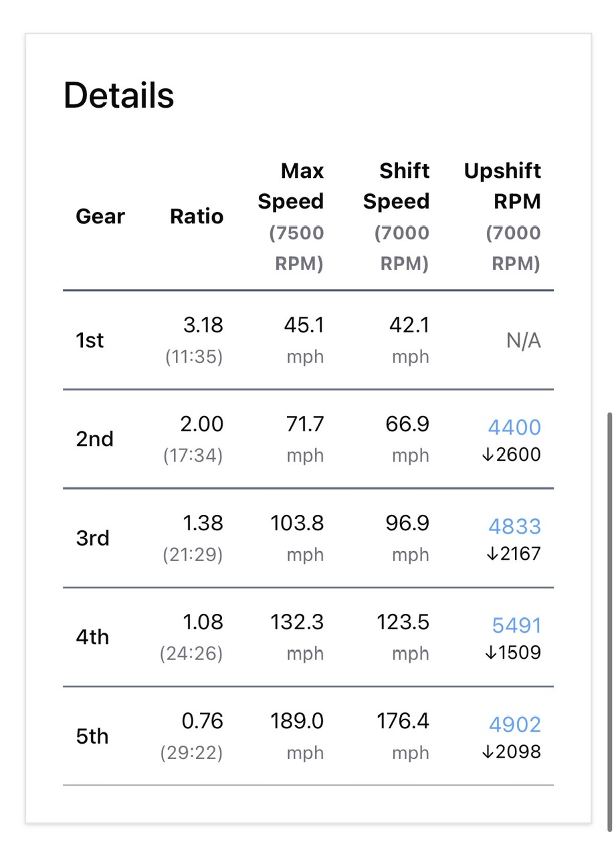Select the 1st gear row label
The width and height of the screenshot is (616, 856).
pos(90,340)
